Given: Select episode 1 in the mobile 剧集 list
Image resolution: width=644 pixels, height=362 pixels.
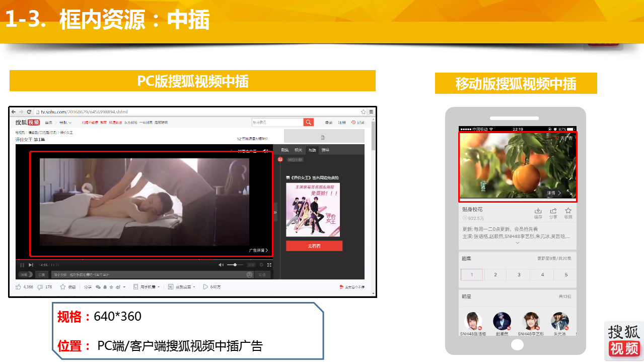Looking at the screenshot, I should (472, 275).
